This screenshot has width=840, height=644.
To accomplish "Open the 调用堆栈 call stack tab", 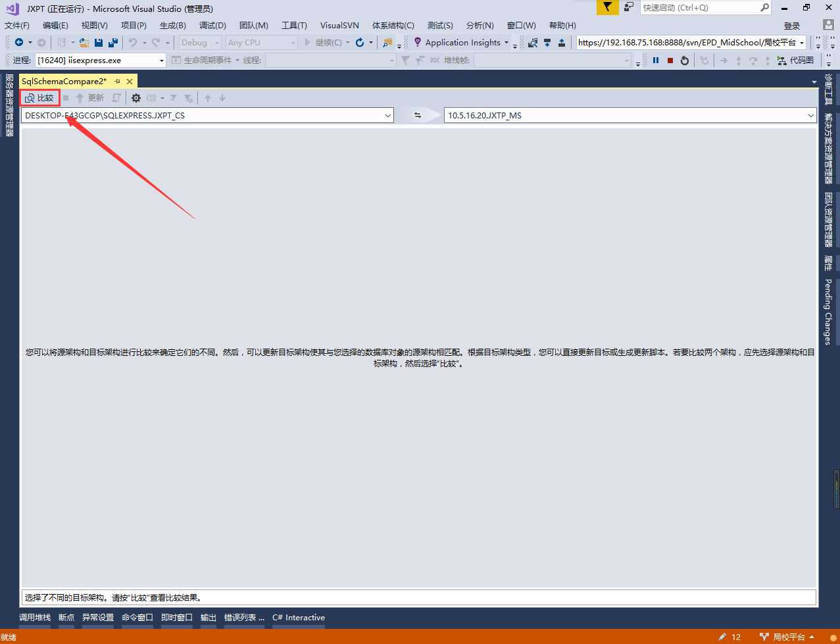I will click(35, 617).
